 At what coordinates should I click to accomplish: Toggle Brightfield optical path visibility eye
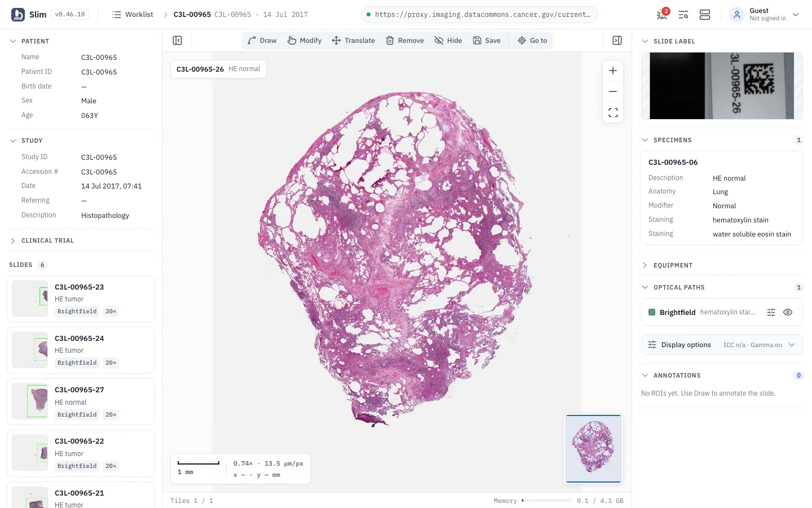pyautogui.click(x=788, y=312)
